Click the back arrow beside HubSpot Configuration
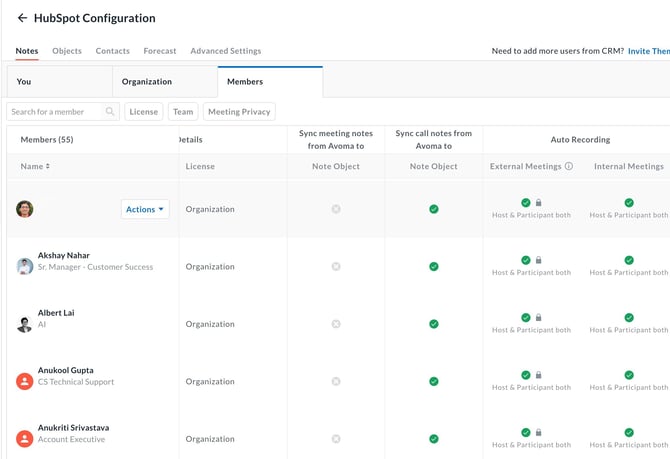 (22, 18)
